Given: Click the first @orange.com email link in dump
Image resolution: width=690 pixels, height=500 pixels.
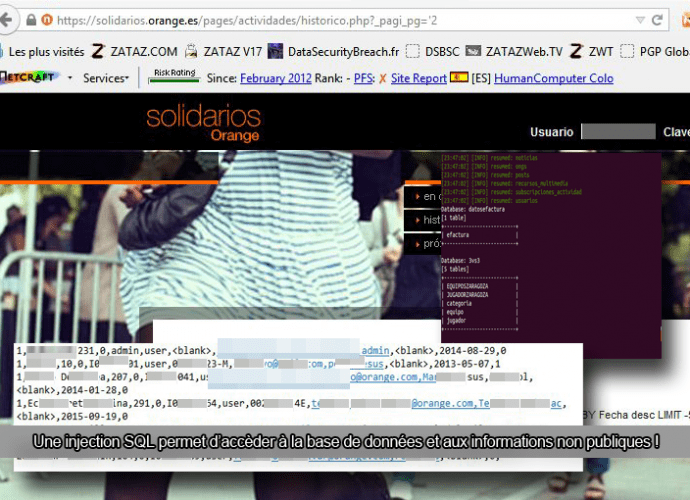Looking at the screenshot, I should [x=383, y=377].
